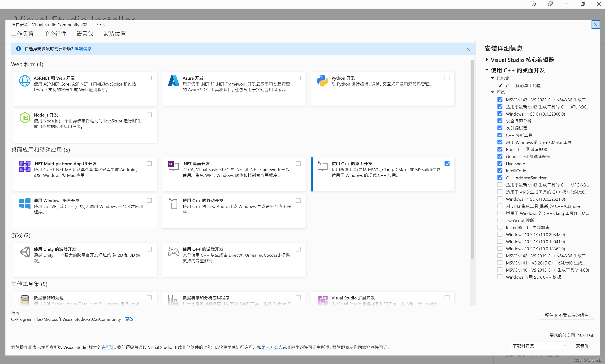605x364 pixels.
Task: Uncheck the C++ desktop development workload
Action: [447, 164]
